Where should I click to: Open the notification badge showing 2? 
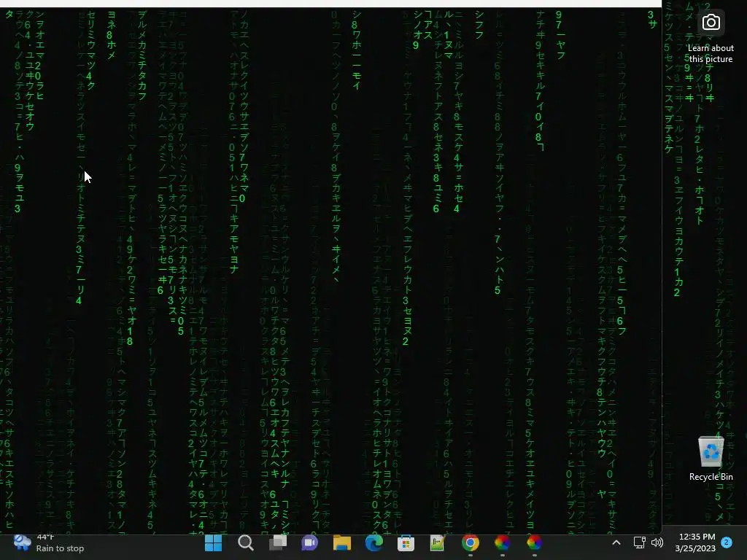point(727,542)
